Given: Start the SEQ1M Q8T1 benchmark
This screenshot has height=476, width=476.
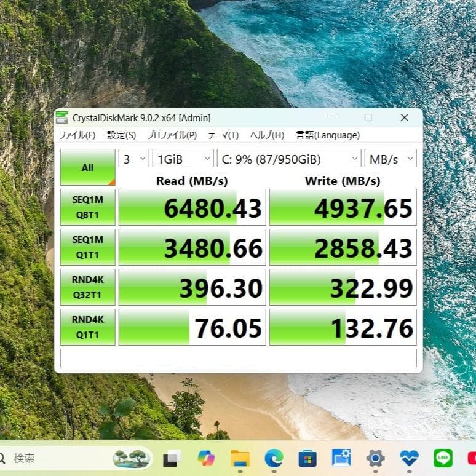Looking at the screenshot, I should [x=88, y=207].
